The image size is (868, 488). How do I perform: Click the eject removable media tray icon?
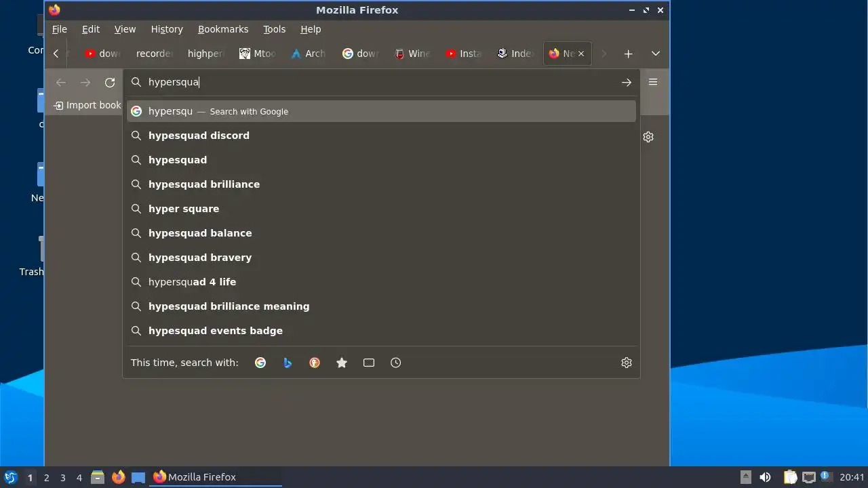pyautogui.click(x=745, y=477)
